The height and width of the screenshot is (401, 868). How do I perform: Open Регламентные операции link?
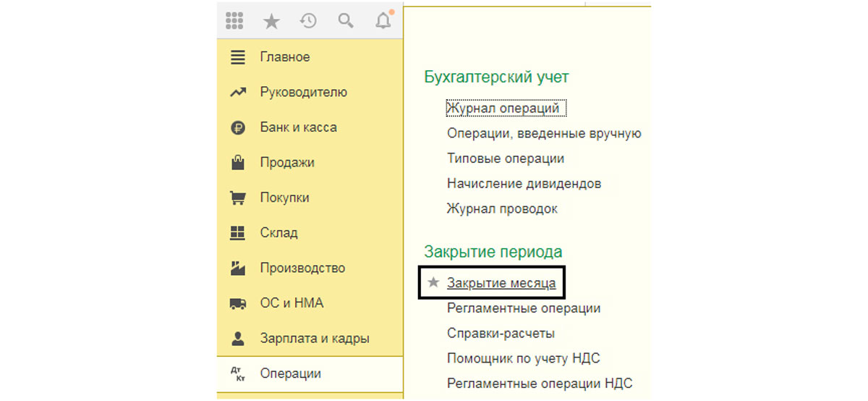[524, 308]
